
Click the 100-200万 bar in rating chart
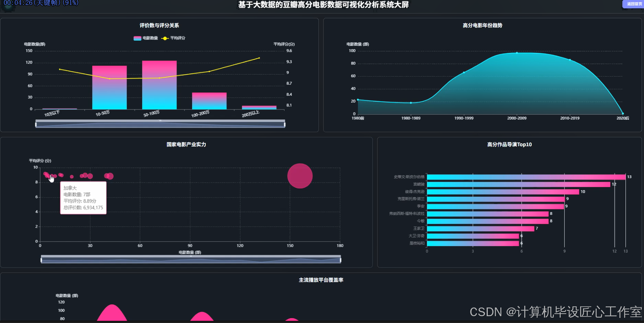pos(209,101)
